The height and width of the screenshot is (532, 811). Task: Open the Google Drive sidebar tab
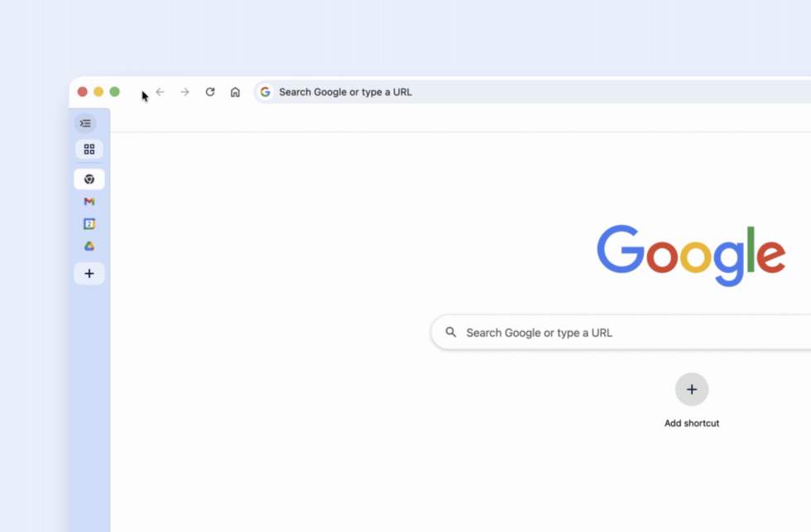[89, 247]
